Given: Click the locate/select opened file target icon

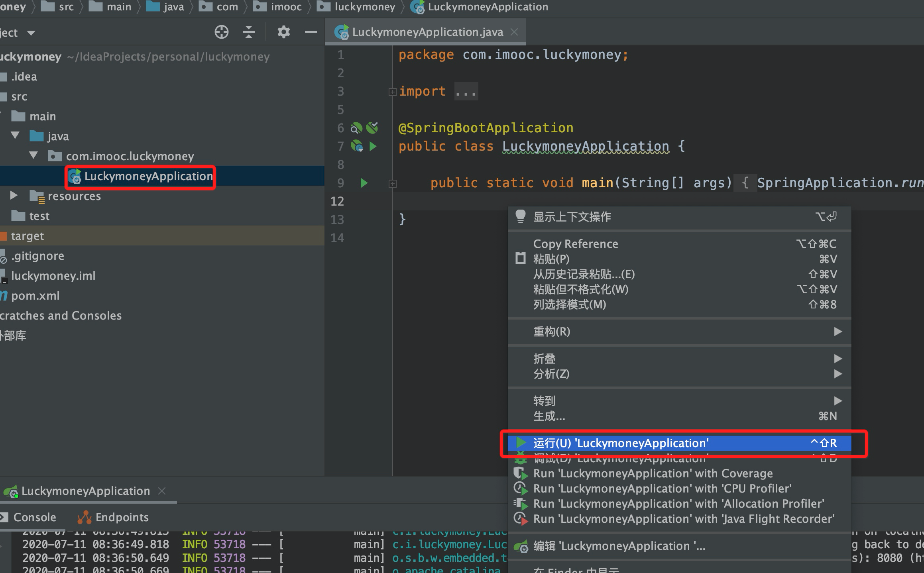Looking at the screenshot, I should pos(222,32).
